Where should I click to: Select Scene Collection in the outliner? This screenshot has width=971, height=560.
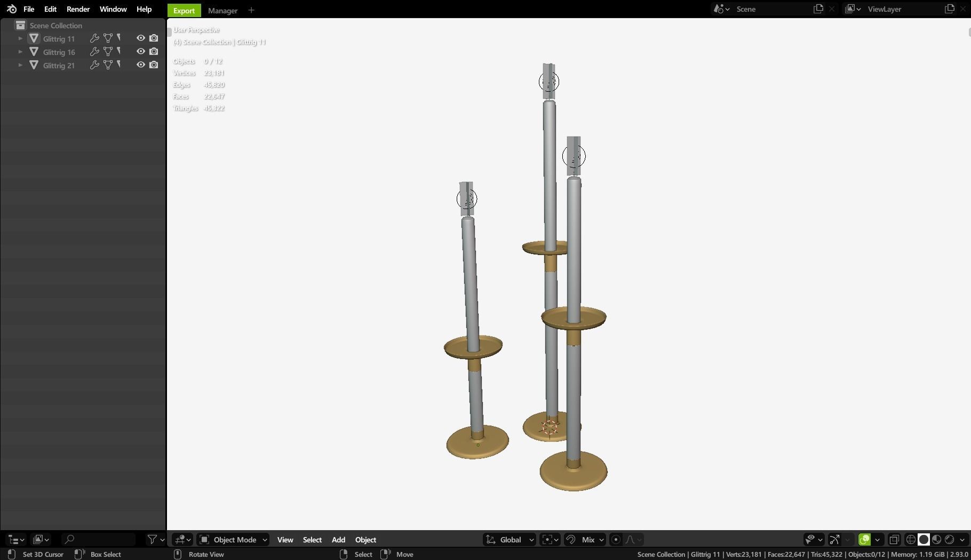pos(55,25)
